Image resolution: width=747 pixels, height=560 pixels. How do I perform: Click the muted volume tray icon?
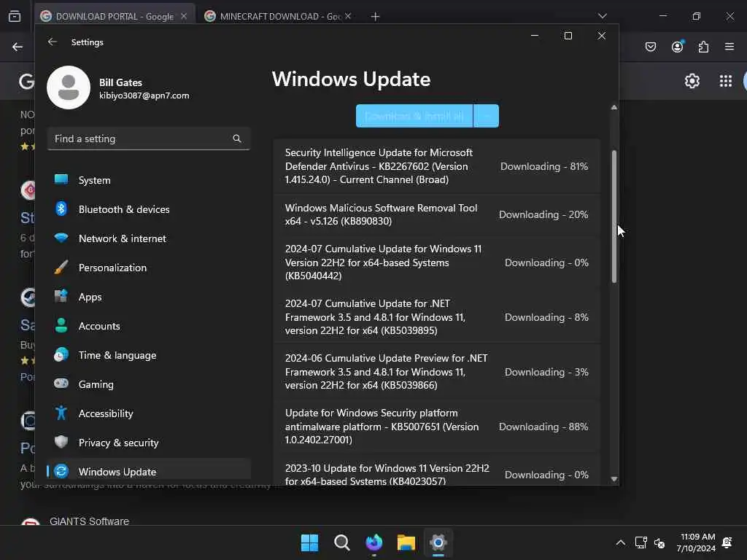(x=659, y=542)
